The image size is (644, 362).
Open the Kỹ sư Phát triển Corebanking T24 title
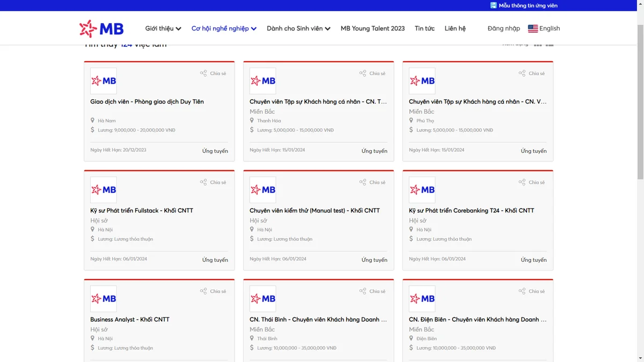[472, 210]
